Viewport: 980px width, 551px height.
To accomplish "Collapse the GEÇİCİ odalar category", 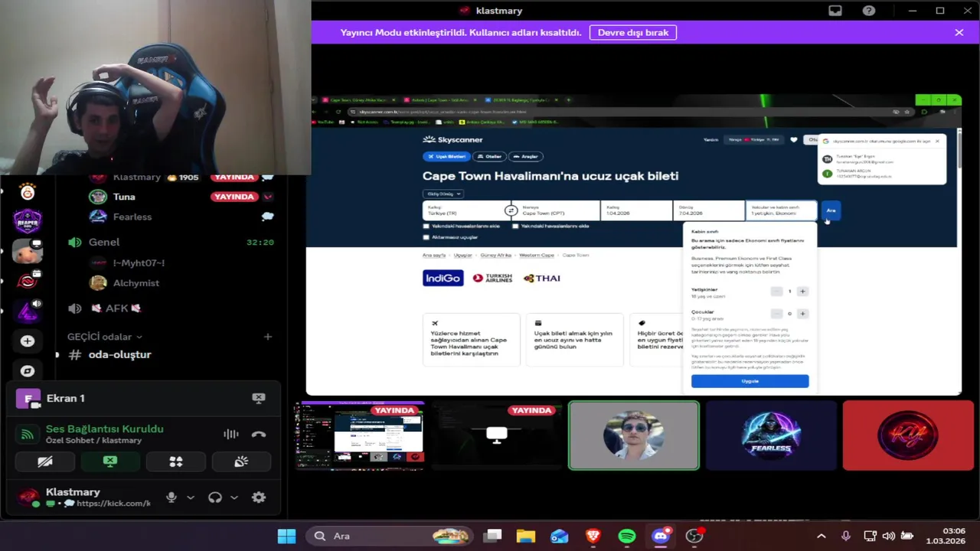I will pos(104,337).
